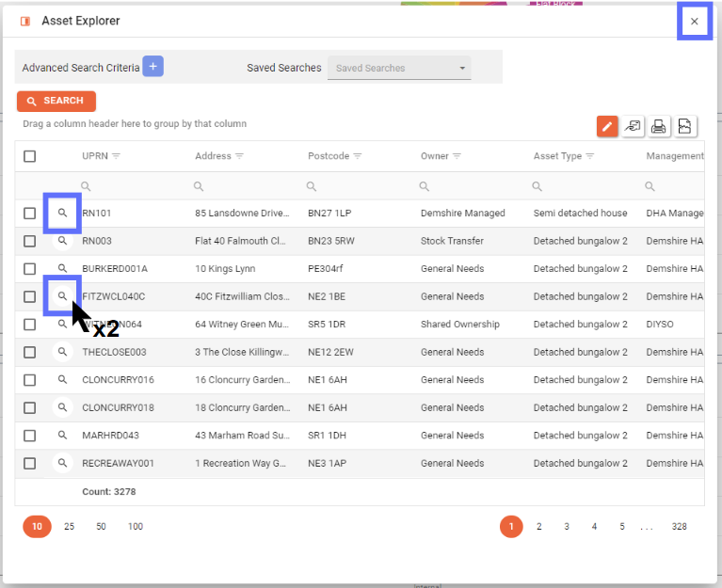Image resolution: width=722 pixels, height=588 pixels.
Task: Click magnifier icon on RECREAWAY001 row
Action: 62,464
